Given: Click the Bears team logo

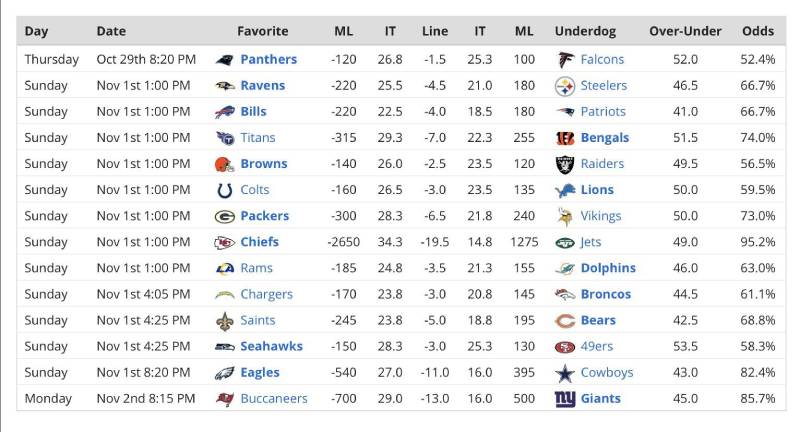Looking at the screenshot, I should pos(566,321).
